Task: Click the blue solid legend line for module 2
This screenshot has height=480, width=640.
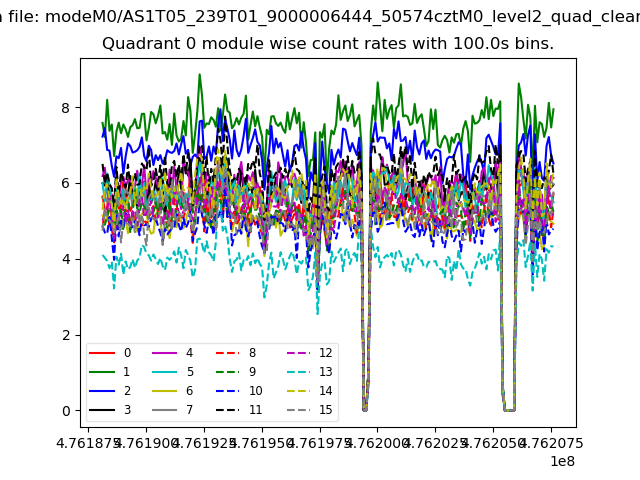Action: tap(101, 391)
